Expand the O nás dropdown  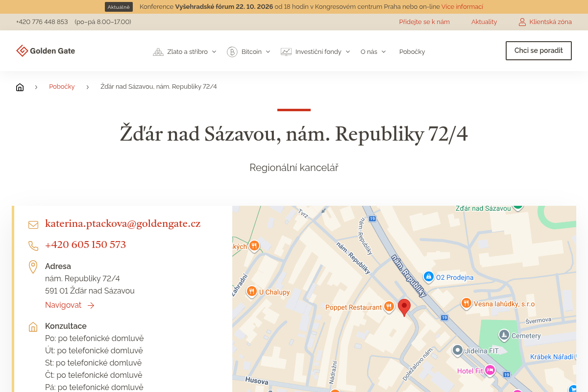[373, 51]
